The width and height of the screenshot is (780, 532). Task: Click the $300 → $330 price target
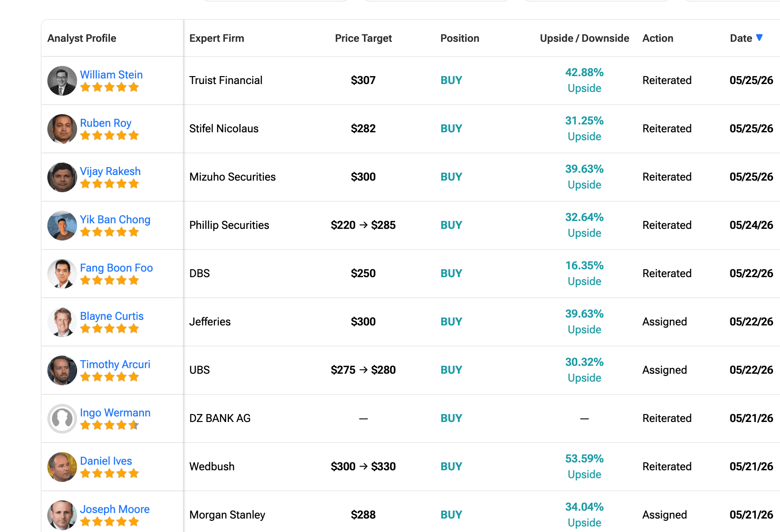point(364,467)
